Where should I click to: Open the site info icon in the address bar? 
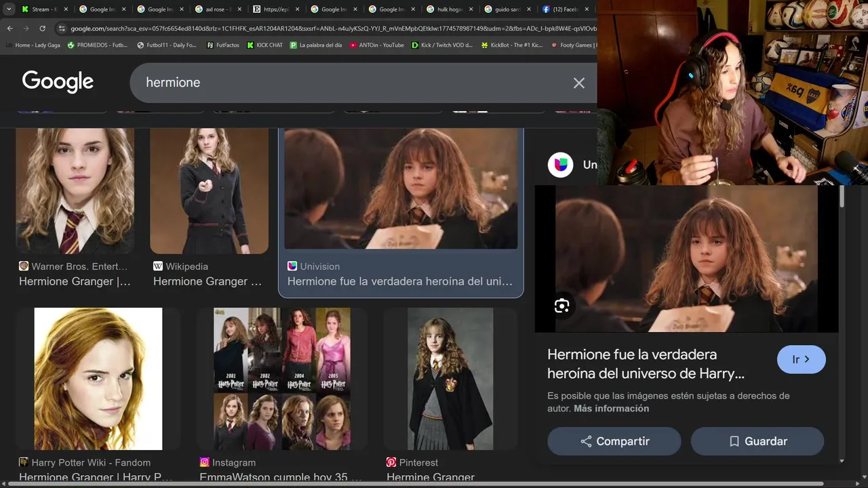pos(61,28)
